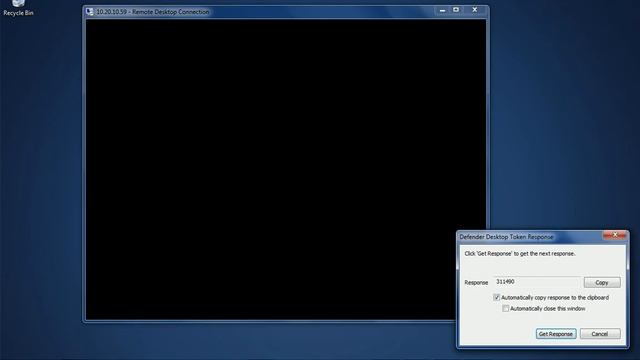
Task: Click inside the black remote desktop session area
Action: click(286, 169)
